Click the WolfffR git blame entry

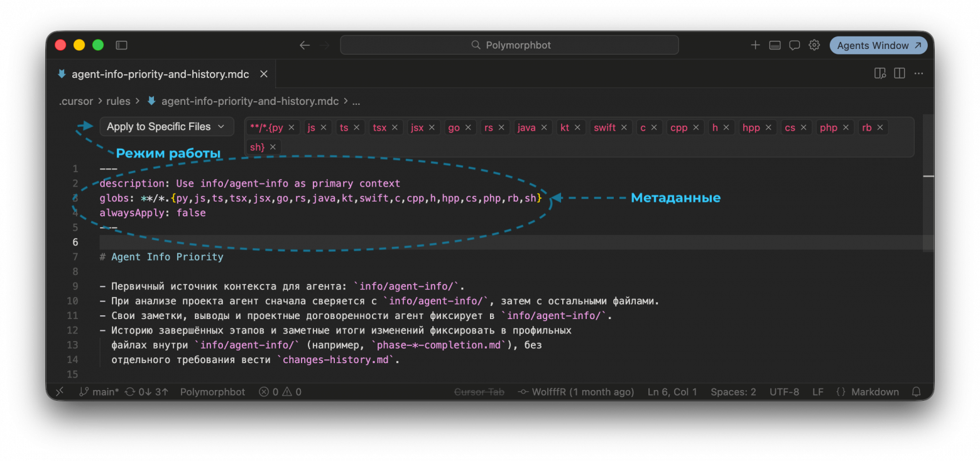point(576,392)
